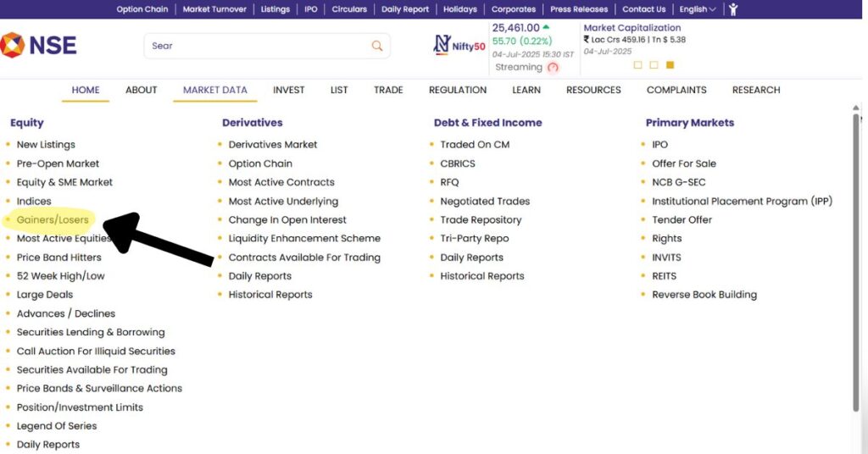Open the Holidays link
Viewport: 868px width, 454px height.
460,8
